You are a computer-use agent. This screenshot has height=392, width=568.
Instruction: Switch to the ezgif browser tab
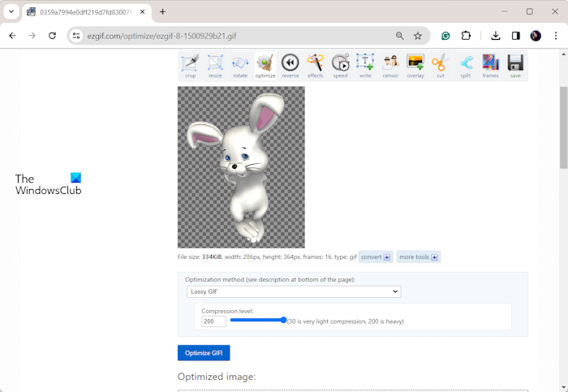(81, 12)
